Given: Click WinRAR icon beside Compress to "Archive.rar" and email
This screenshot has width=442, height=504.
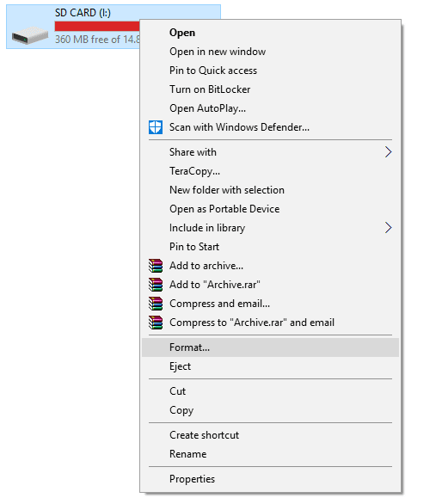Looking at the screenshot, I should pos(156,323).
